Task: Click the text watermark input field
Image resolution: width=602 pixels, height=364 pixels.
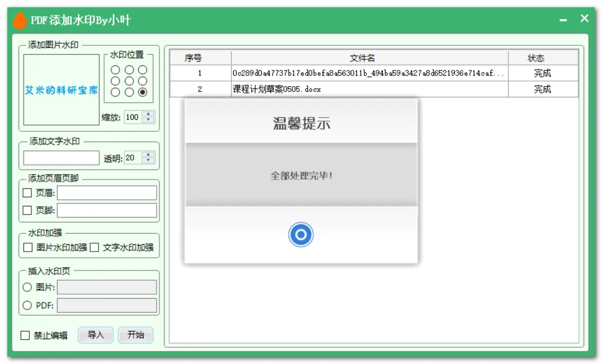Action: point(62,158)
